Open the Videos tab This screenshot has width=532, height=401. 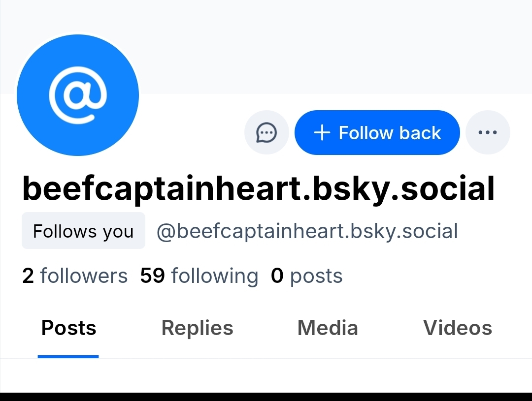click(458, 328)
